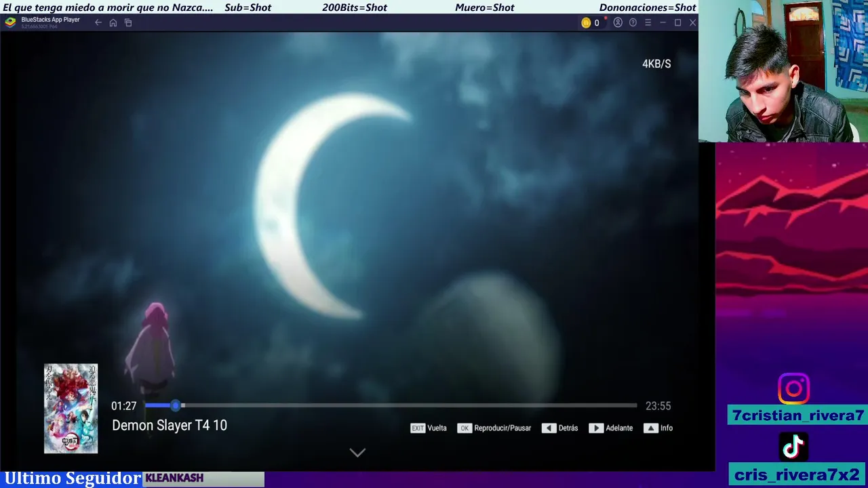Close the BlueStacks window
The height and width of the screenshot is (488, 868).
pyautogui.click(x=692, y=22)
